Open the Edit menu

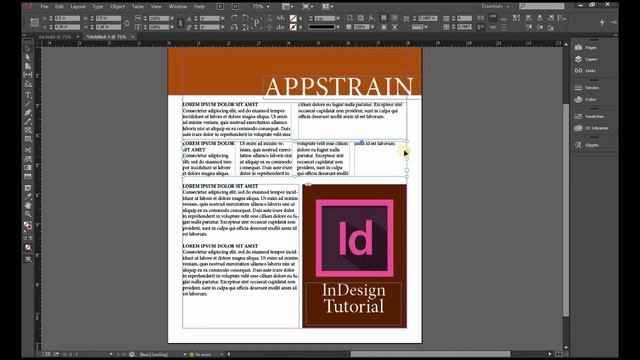point(59,7)
